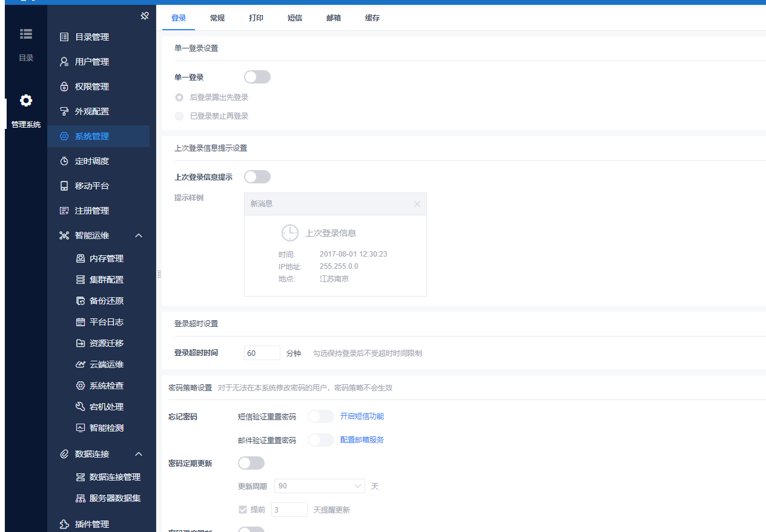This screenshot has width=766, height=532.
Task: Enable the 密码定期更新 switch
Action: (x=251, y=463)
